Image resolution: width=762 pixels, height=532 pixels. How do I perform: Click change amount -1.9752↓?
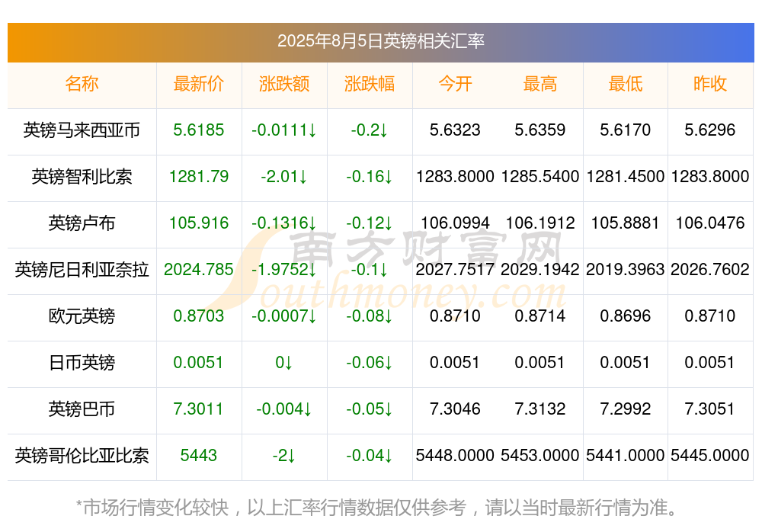[x=283, y=269]
